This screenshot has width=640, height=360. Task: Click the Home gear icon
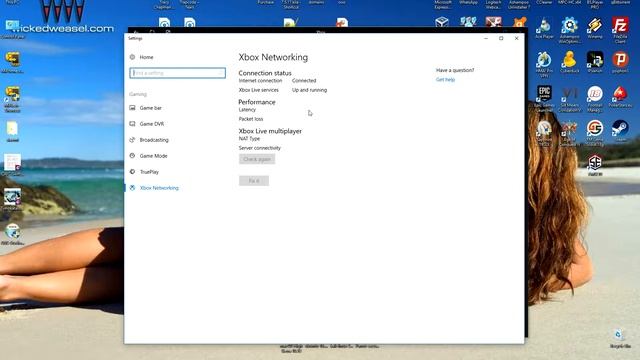pyautogui.click(x=132, y=57)
